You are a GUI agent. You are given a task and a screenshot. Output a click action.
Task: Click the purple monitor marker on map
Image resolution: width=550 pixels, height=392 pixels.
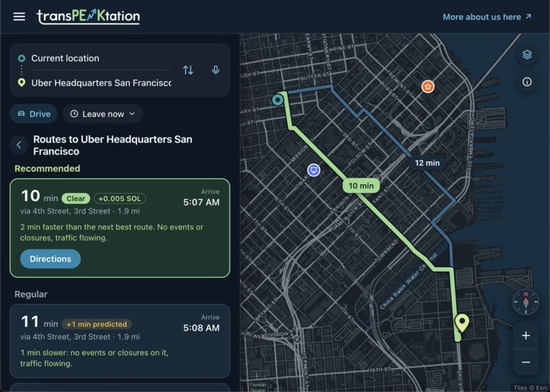(x=313, y=170)
